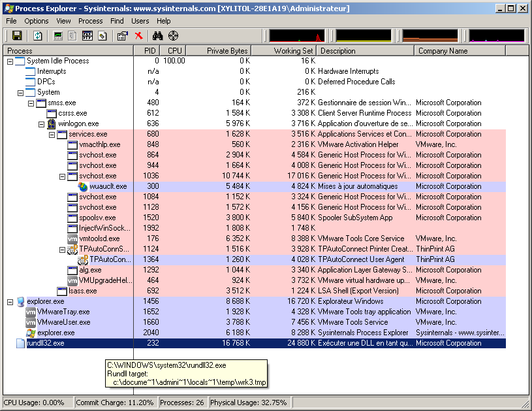Collapse the services.exe subtree
The width and height of the screenshot is (532, 411).
coord(52,135)
